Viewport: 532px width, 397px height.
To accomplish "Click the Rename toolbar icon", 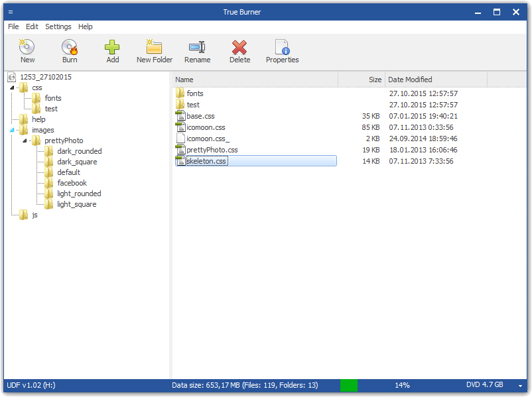I will pyautogui.click(x=197, y=47).
